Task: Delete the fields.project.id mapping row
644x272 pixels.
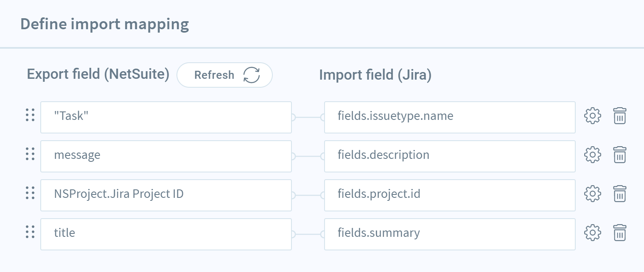Action: pyautogui.click(x=620, y=194)
